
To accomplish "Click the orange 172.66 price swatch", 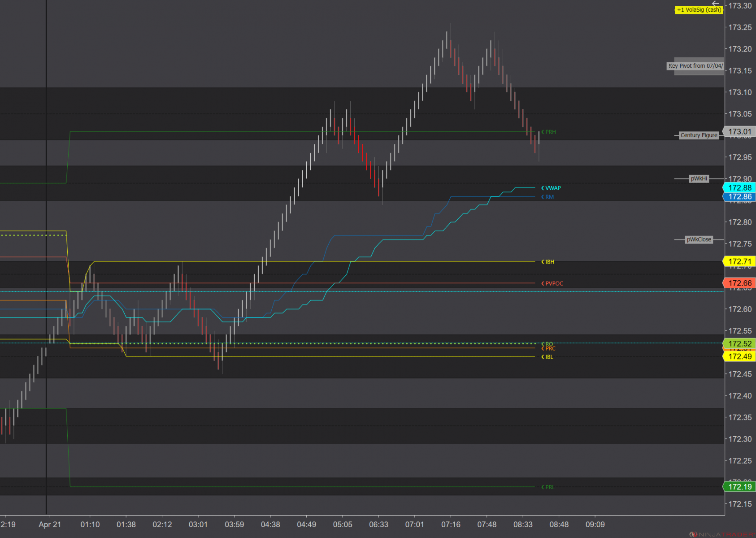I will pos(740,283).
